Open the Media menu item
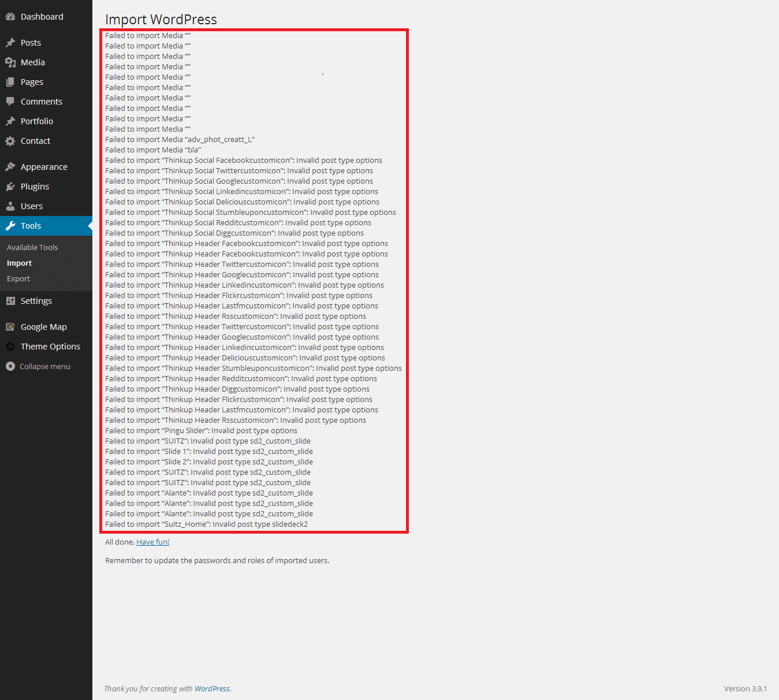 click(x=46, y=62)
